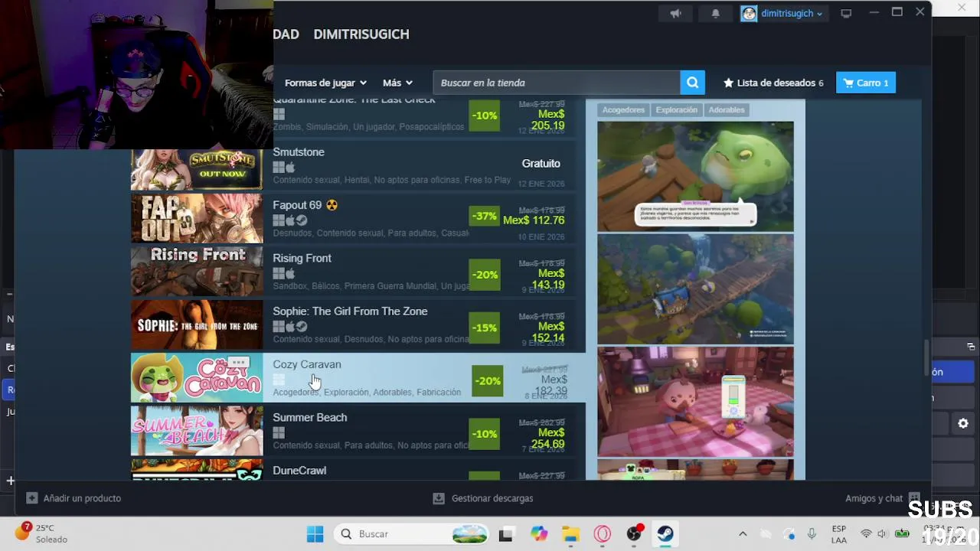
Task: Open the volume control in system tray
Action: pos(882,534)
